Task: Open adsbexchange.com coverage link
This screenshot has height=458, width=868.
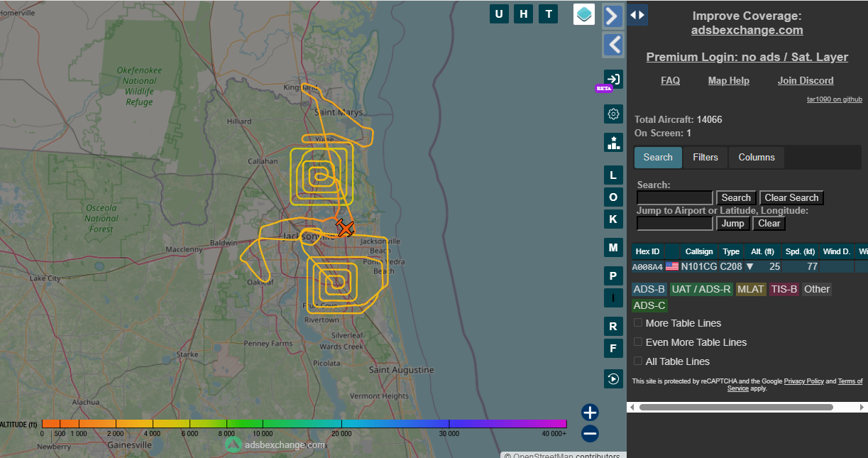Action: point(747,30)
